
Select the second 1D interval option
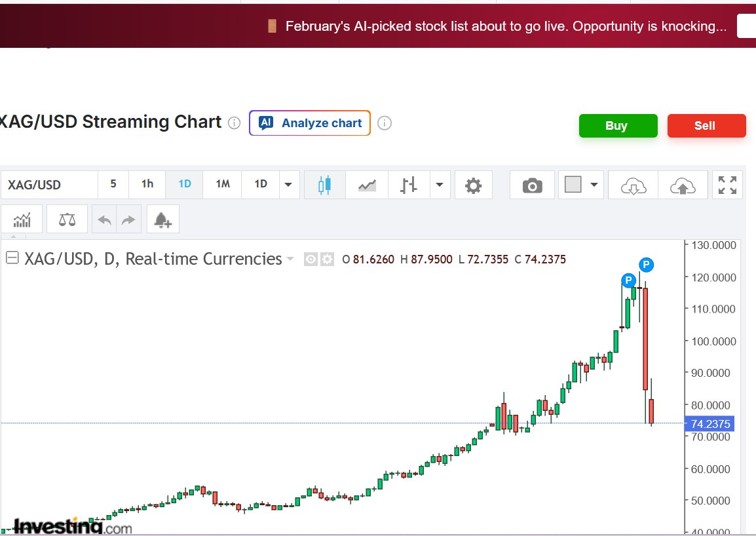260,184
